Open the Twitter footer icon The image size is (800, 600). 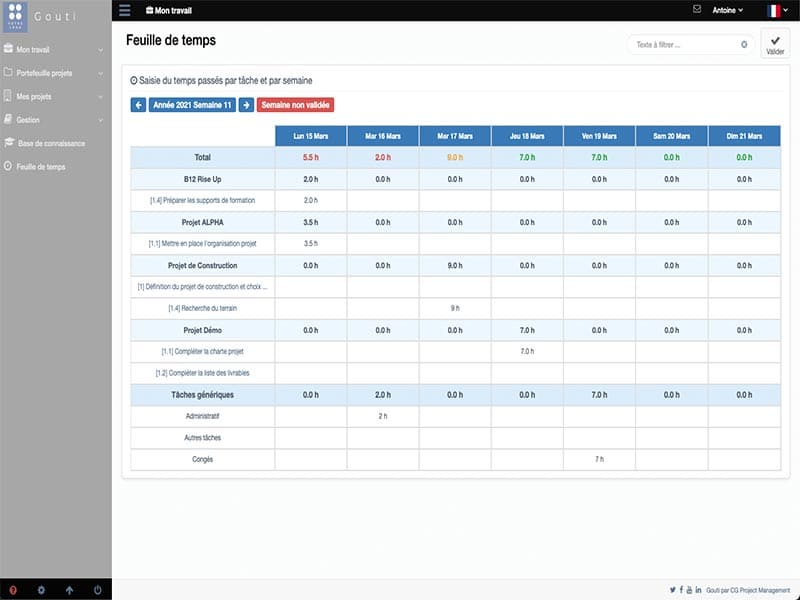point(672,590)
